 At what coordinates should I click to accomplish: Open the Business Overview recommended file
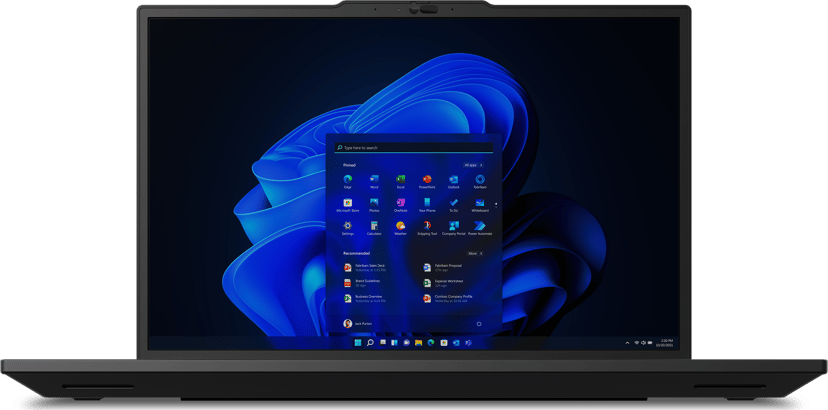[365, 299]
